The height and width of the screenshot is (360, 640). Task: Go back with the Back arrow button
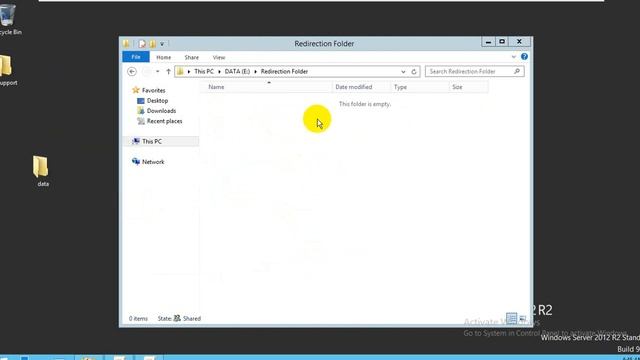pyautogui.click(x=132, y=71)
